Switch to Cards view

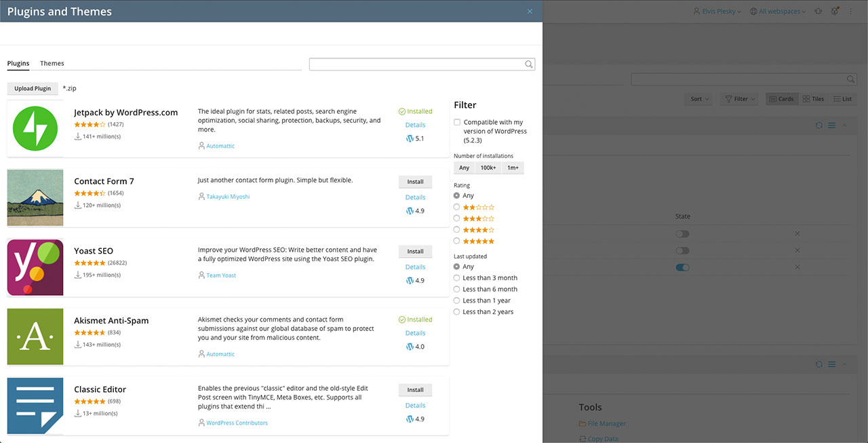[x=782, y=99]
